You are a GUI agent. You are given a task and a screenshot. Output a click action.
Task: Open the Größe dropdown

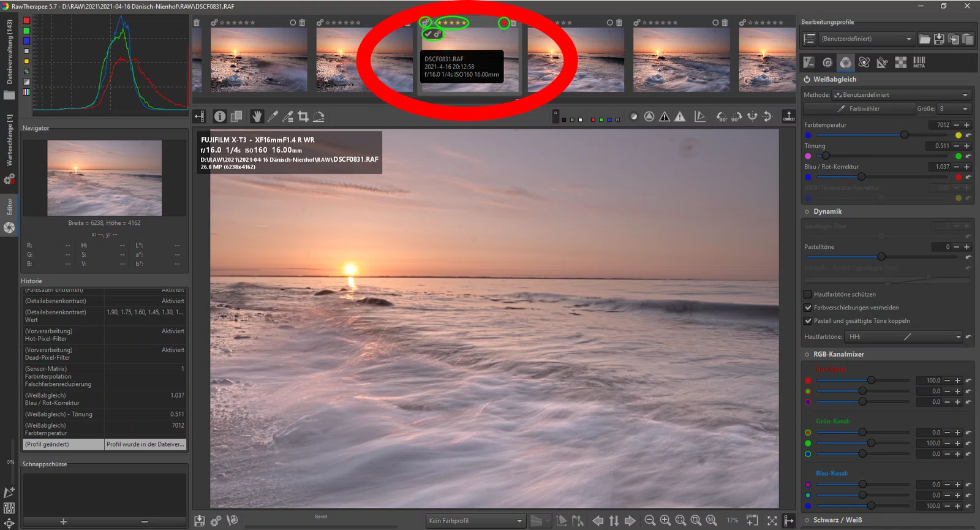click(x=955, y=108)
